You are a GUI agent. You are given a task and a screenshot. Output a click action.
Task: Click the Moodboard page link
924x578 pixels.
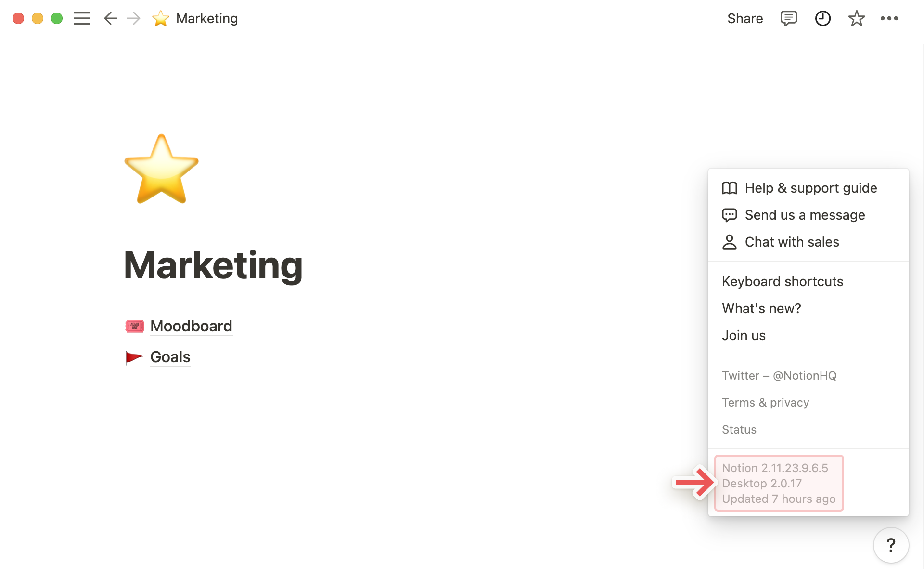pyautogui.click(x=190, y=326)
